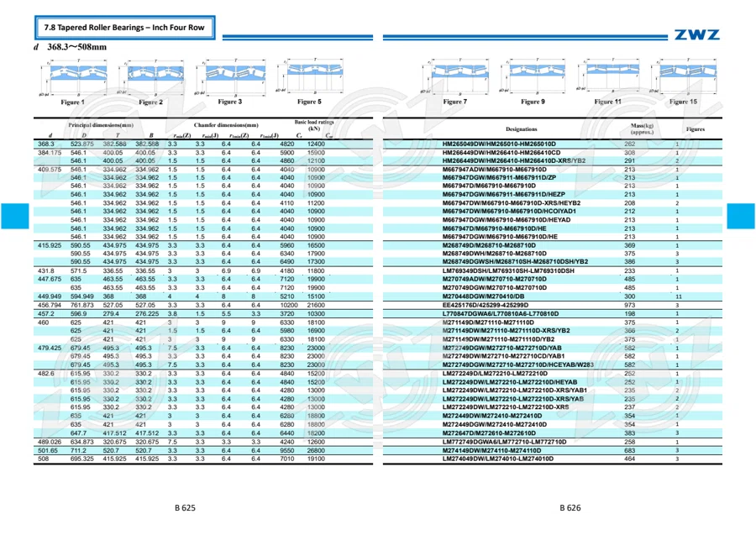Image resolution: width=756 pixels, height=535 pixels.
Task: Click page number 'B 625'
Action: (x=185, y=507)
